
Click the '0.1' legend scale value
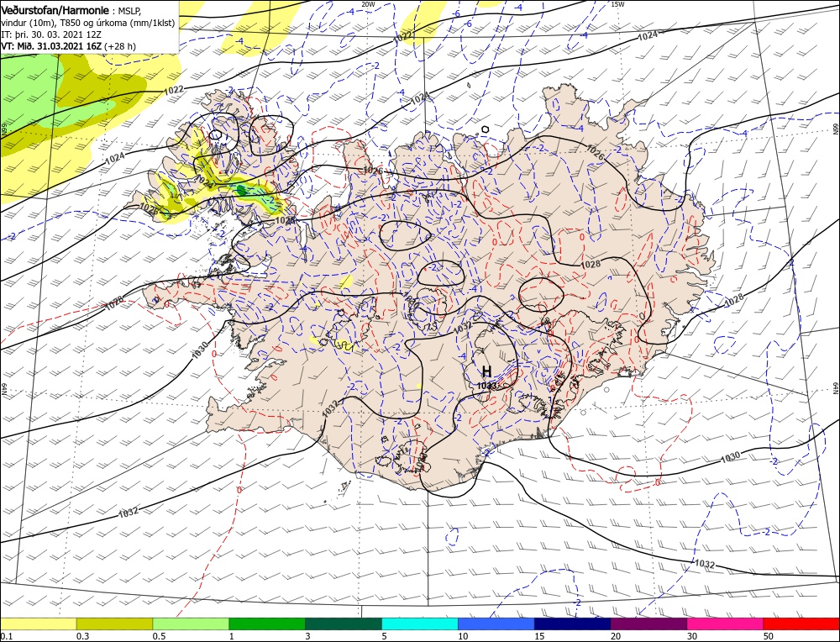click(x=6, y=636)
